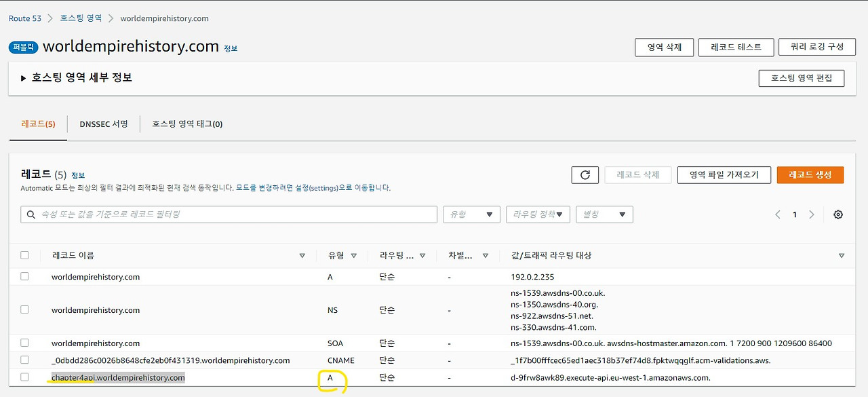Refresh the records list
The width and height of the screenshot is (868, 397).
click(585, 174)
